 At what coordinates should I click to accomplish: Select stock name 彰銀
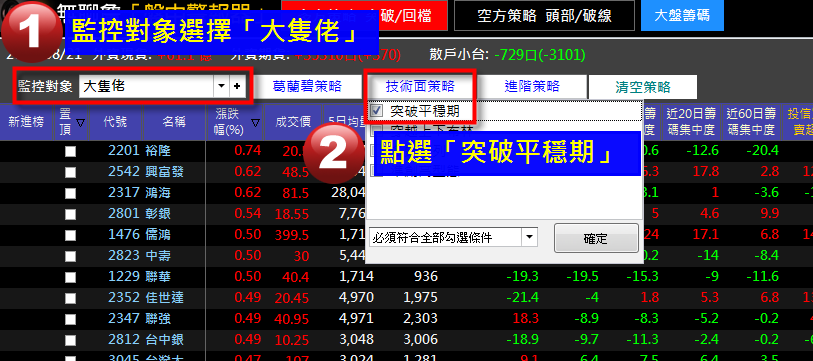click(x=158, y=214)
